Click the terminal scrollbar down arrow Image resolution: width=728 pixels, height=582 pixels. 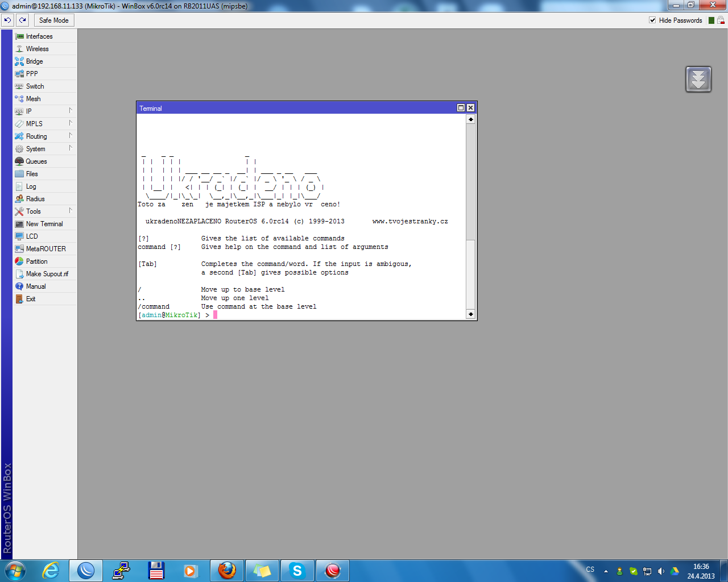coord(470,314)
